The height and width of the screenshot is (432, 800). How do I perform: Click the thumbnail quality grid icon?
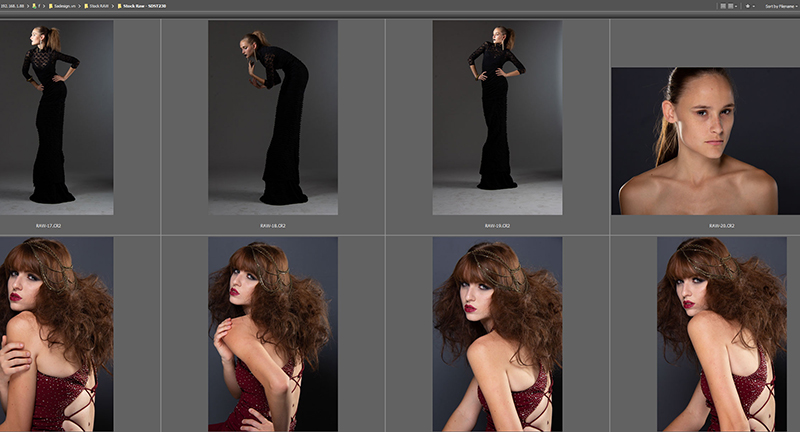click(723, 6)
